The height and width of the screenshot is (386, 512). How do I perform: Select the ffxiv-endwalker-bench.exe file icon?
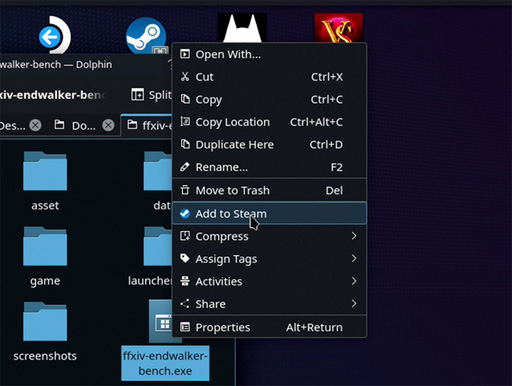(x=161, y=322)
